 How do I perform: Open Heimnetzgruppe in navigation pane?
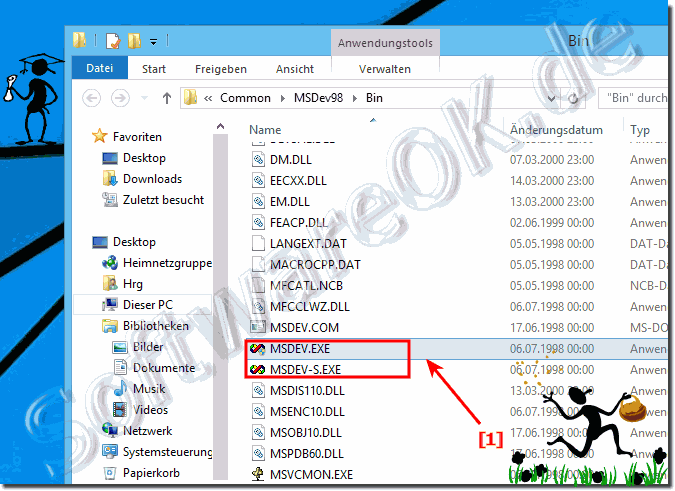pyautogui.click(x=157, y=262)
